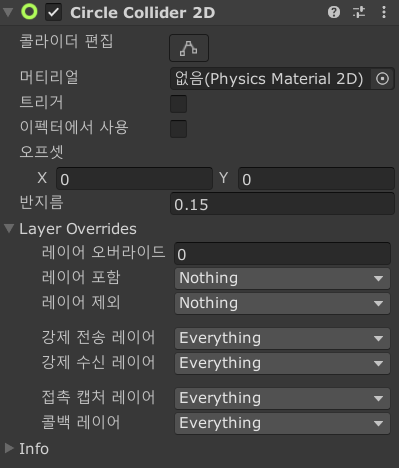Collapse the Circle Collider 2D component foldout
399x468 pixels.
pyautogui.click(x=8, y=12)
